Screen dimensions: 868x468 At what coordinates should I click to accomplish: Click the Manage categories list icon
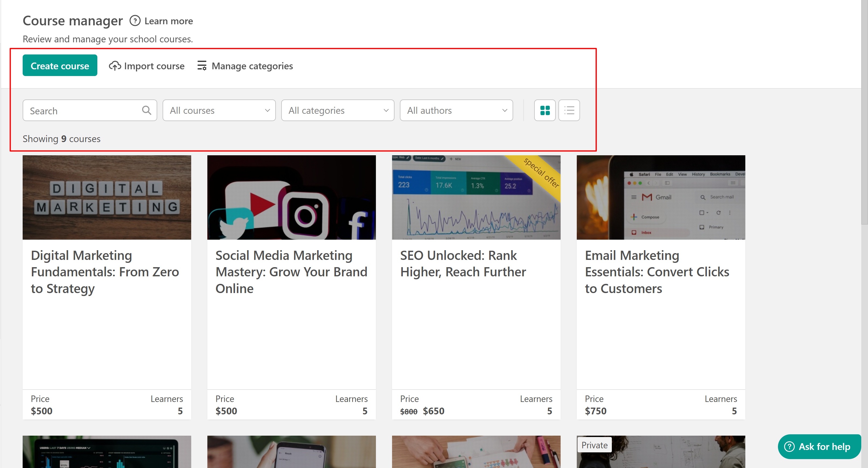coord(202,65)
